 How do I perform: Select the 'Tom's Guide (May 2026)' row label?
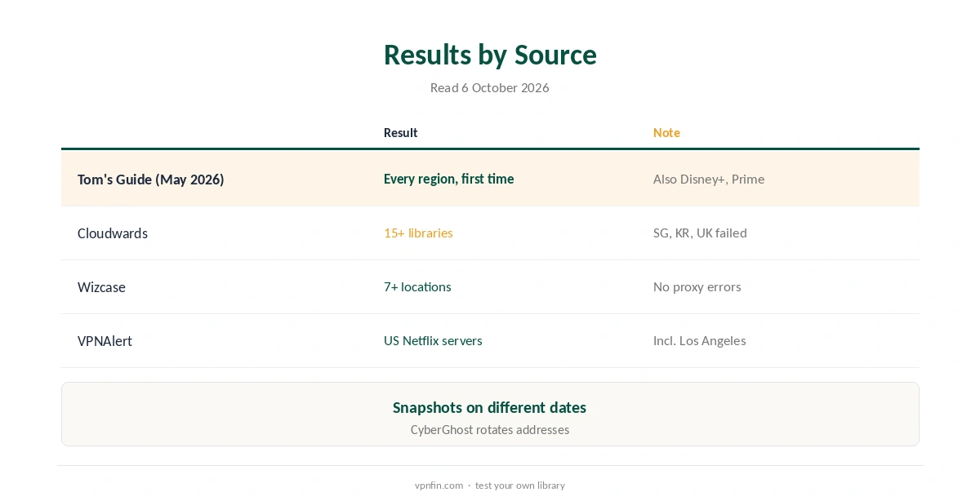pos(151,179)
